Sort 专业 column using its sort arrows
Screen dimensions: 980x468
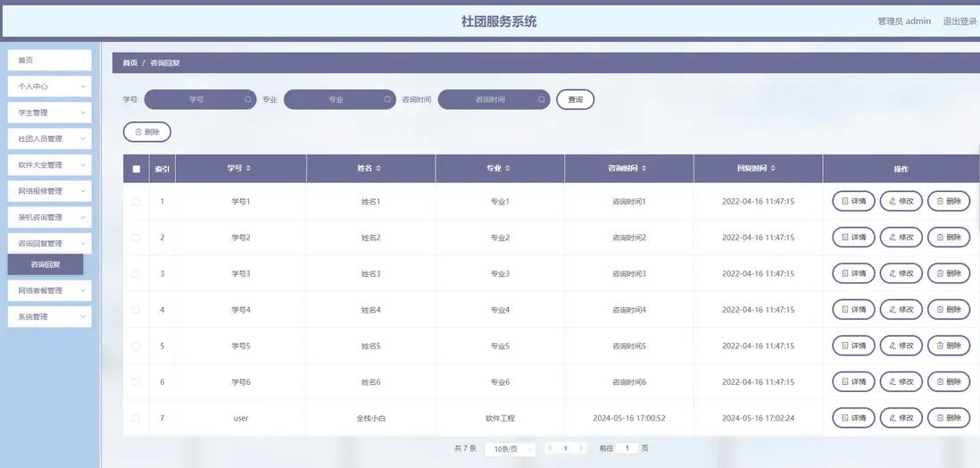(x=508, y=168)
